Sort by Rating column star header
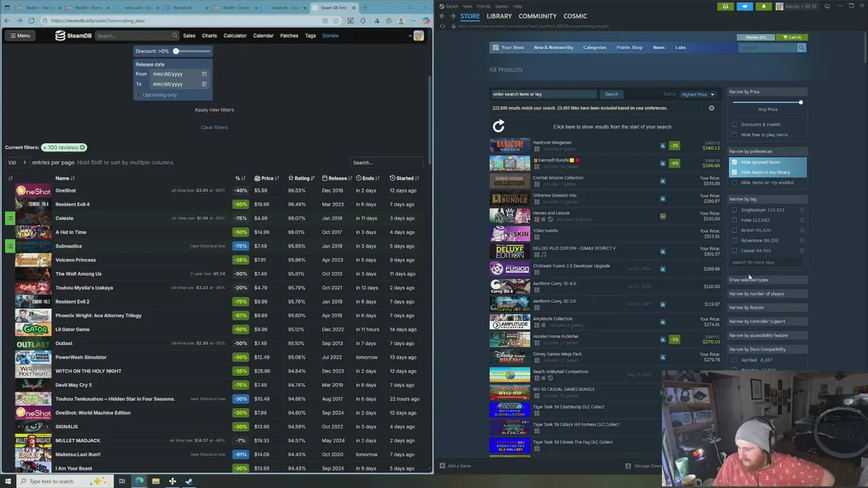The width and height of the screenshot is (868, 488). pyautogui.click(x=301, y=178)
